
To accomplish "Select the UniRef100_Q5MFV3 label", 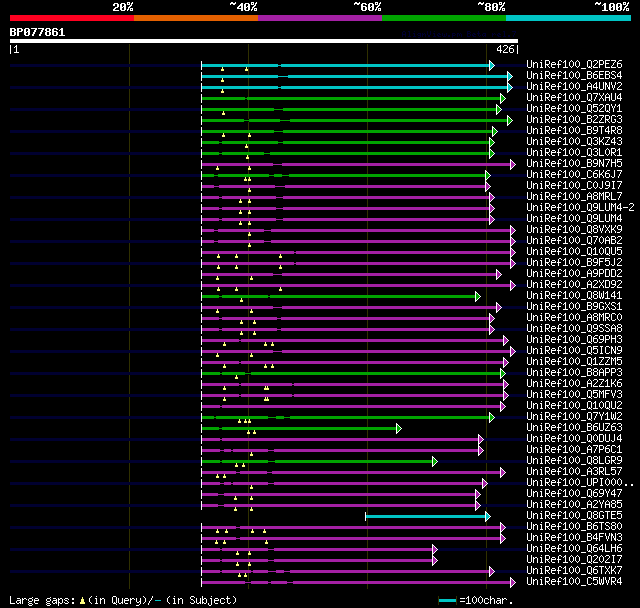I will (574, 395).
